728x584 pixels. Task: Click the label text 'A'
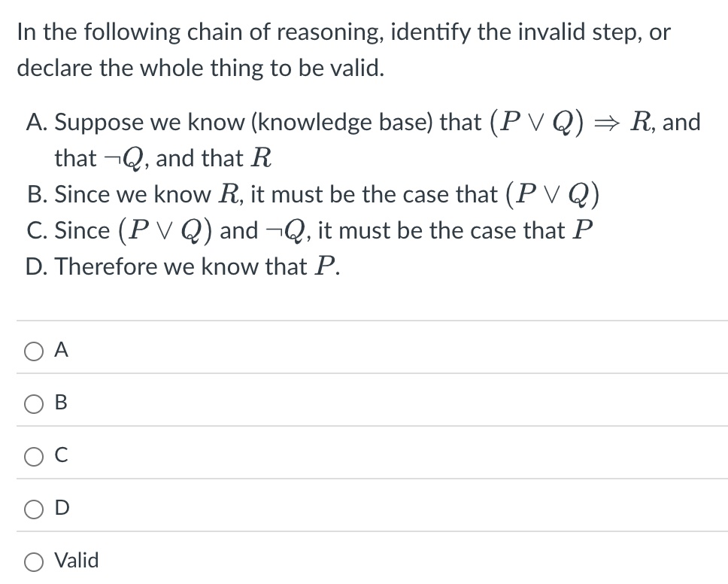click(62, 349)
